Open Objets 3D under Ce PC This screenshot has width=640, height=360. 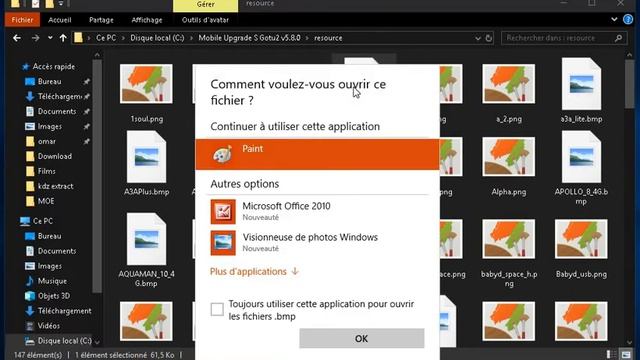[53, 296]
